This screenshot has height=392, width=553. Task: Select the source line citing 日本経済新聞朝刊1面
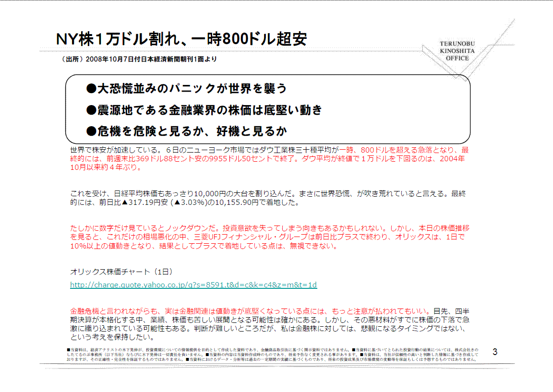[139, 59]
